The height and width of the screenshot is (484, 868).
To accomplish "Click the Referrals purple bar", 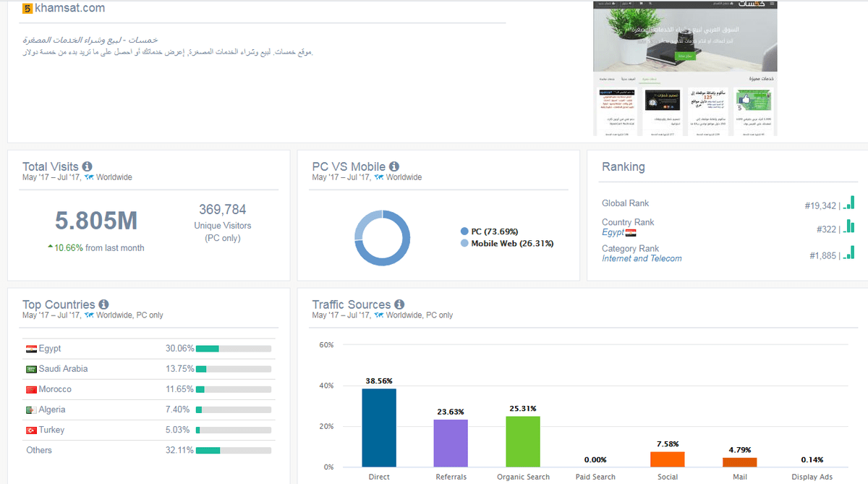I will [x=451, y=443].
